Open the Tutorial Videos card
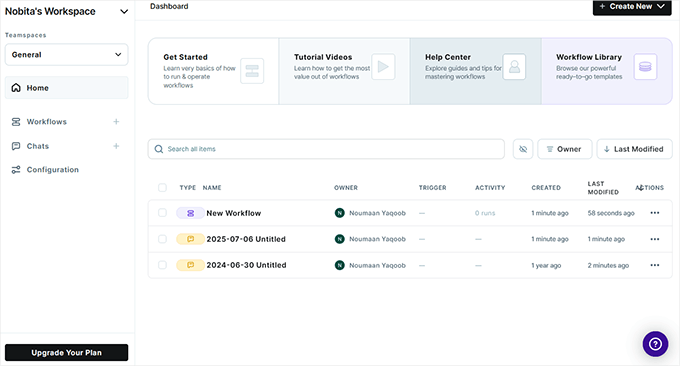The width and height of the screenshot is (680, 366). coord(344,71)
